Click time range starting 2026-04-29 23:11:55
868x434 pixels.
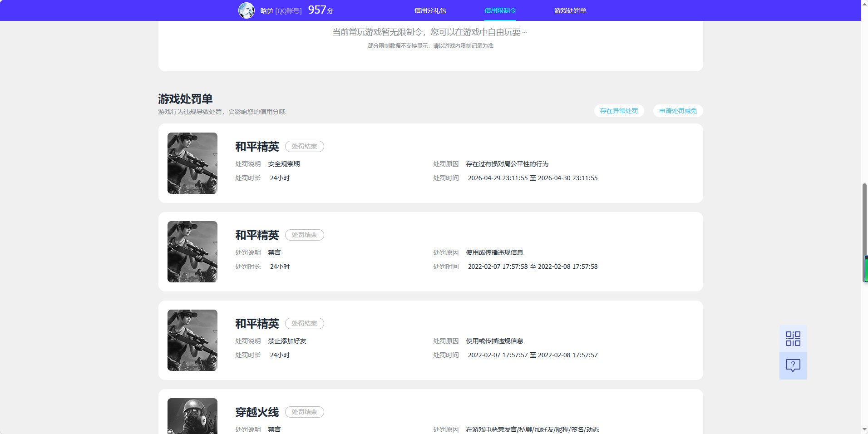coord(533,178)
